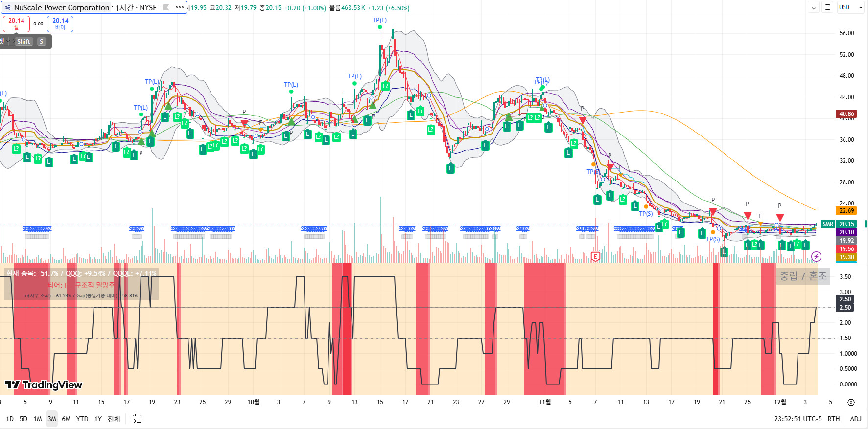Select the 3M time range
Screen dimensions: 868x429
click(52, 419)
